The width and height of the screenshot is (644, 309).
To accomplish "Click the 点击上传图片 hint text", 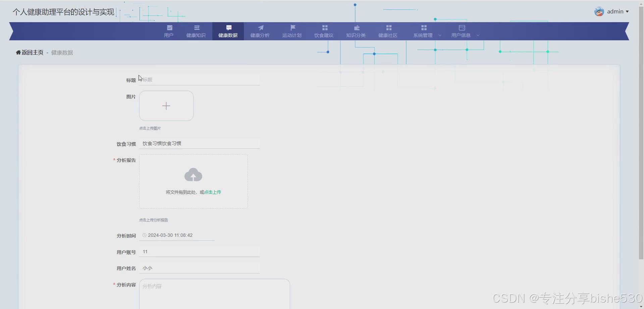I will pyautogui.click(x=150, y=128).
